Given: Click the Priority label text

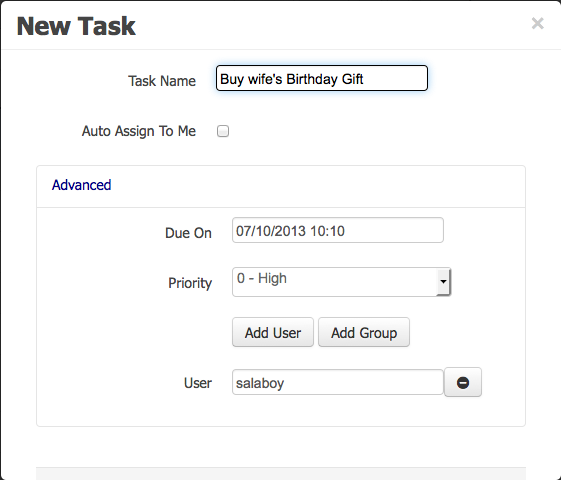Looking at the screenshot, I should [190, 283].
